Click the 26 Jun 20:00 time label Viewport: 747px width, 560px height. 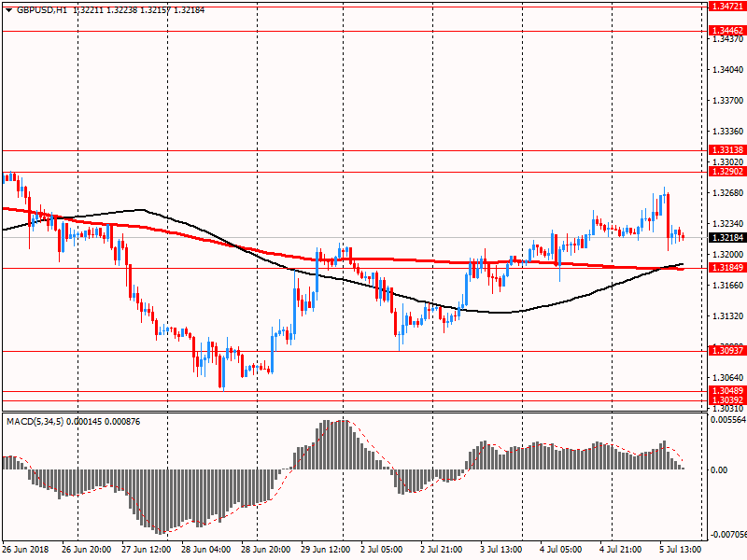click(86, 550)
